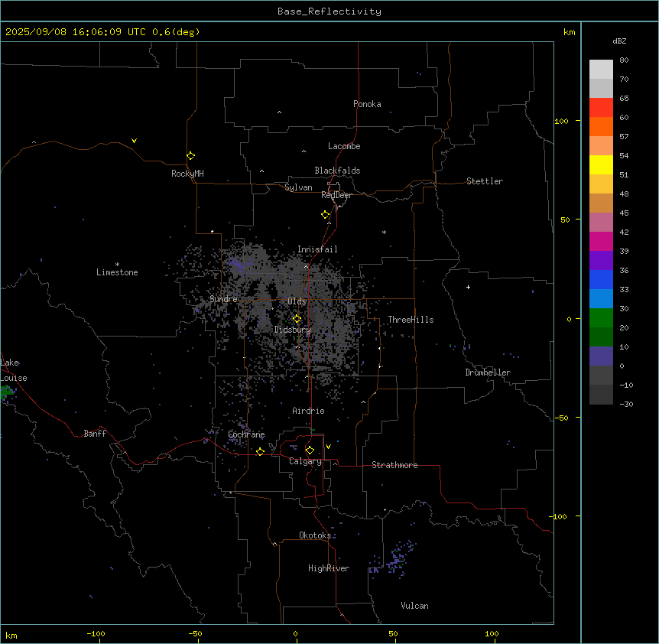Click the dBZ legend heading
Viewport: 659px width, 644px height.
[x=619, y=41]
